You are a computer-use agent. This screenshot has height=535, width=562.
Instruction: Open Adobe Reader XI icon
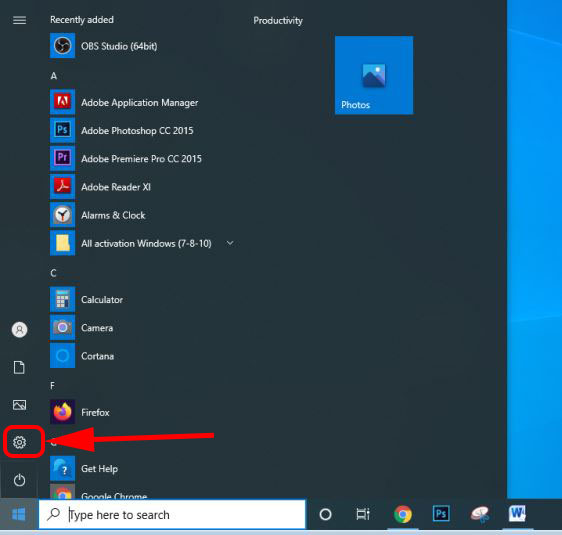tap(62, 186)
